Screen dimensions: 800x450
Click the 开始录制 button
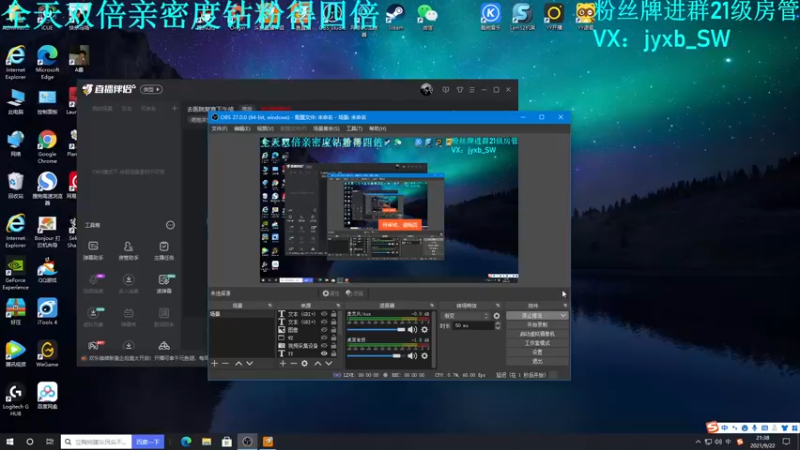537,324
